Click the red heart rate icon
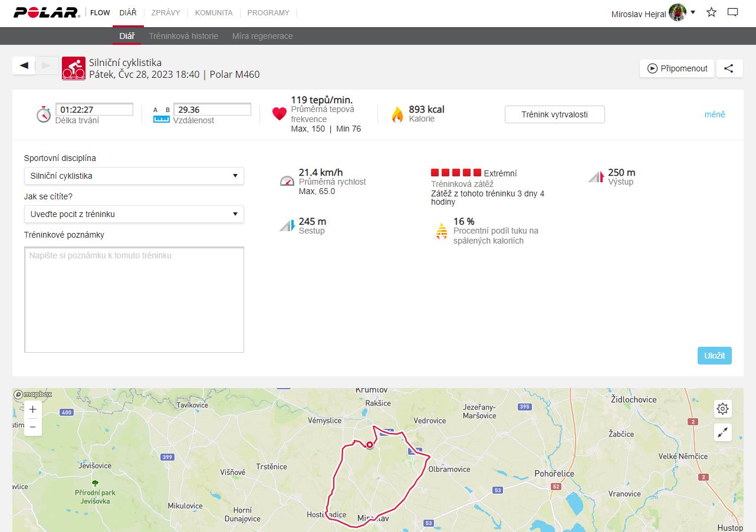 point(280,114)
